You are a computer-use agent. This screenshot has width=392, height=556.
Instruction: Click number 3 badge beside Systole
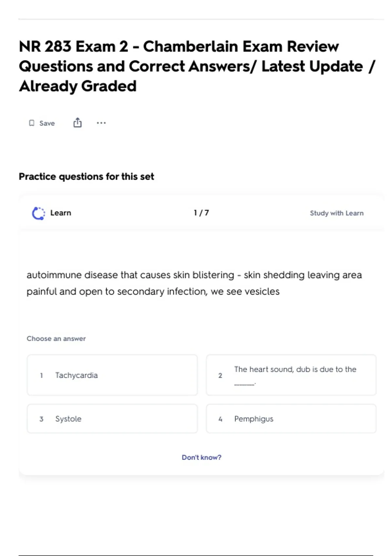[41, 419]
